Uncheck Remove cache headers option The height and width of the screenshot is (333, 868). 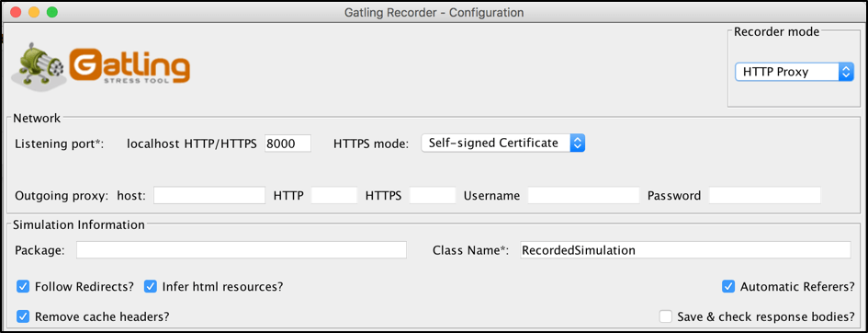click(x=23, y=316)
